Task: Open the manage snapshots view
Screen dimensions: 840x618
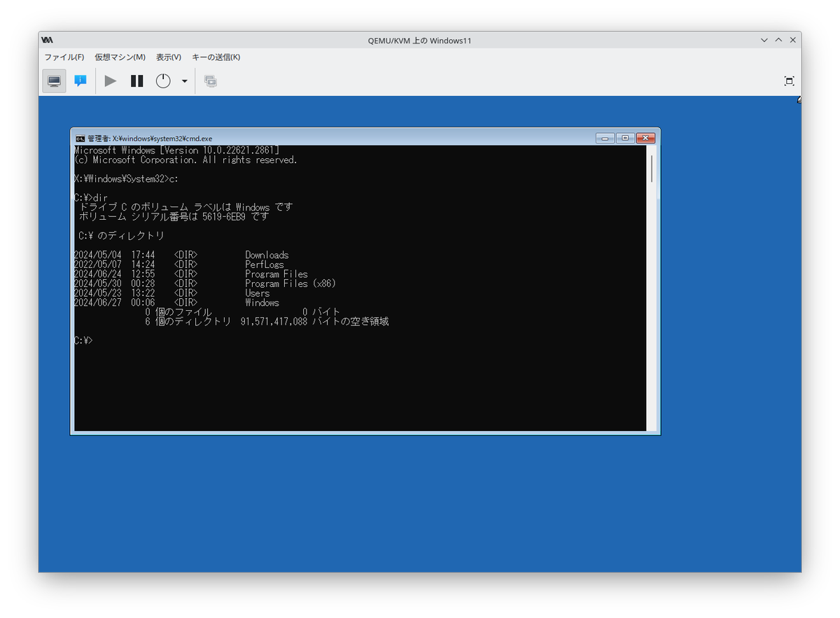Action: pos(210,81)
